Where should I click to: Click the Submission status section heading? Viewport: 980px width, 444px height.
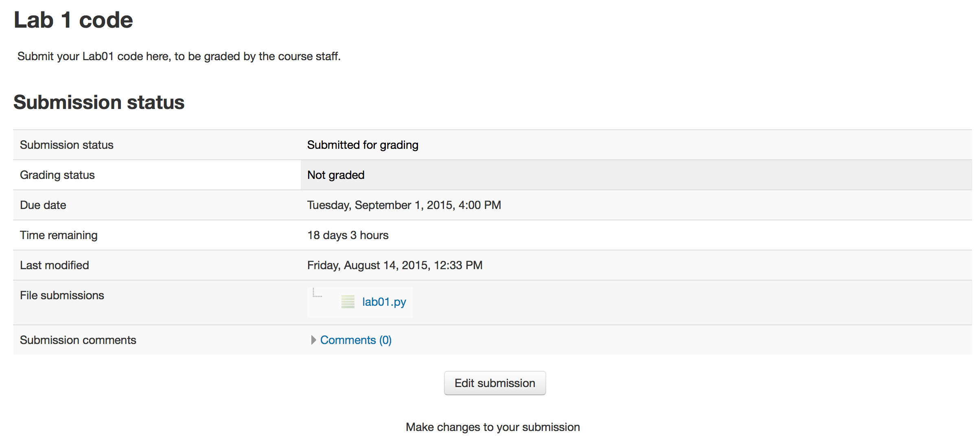coord(98,102)
